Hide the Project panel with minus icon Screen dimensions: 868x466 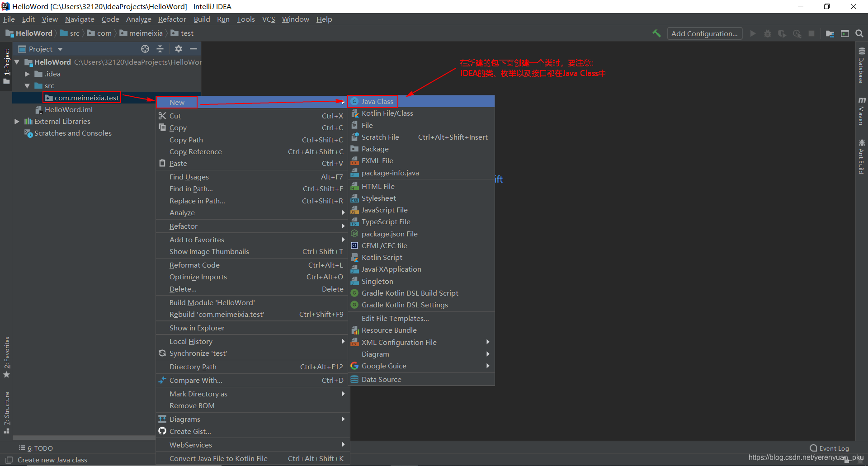pos(193,49)
